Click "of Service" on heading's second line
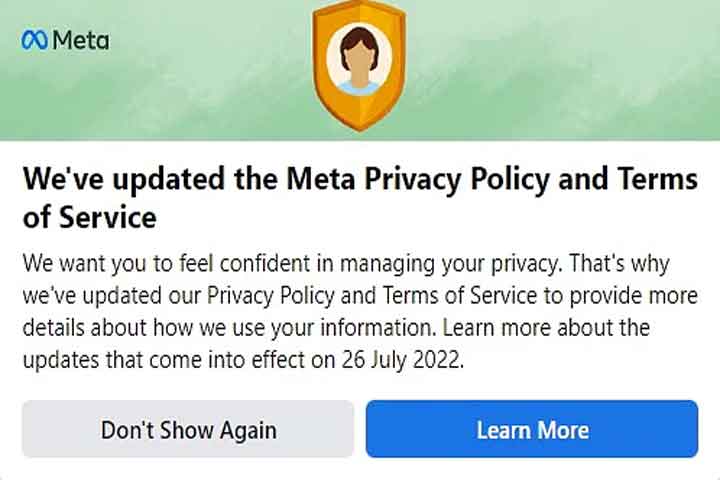 click(x=90, y=216)
